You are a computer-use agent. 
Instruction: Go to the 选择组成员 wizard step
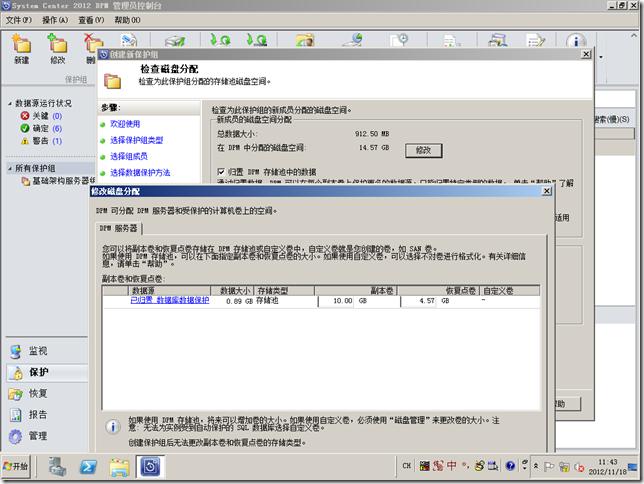129,156
